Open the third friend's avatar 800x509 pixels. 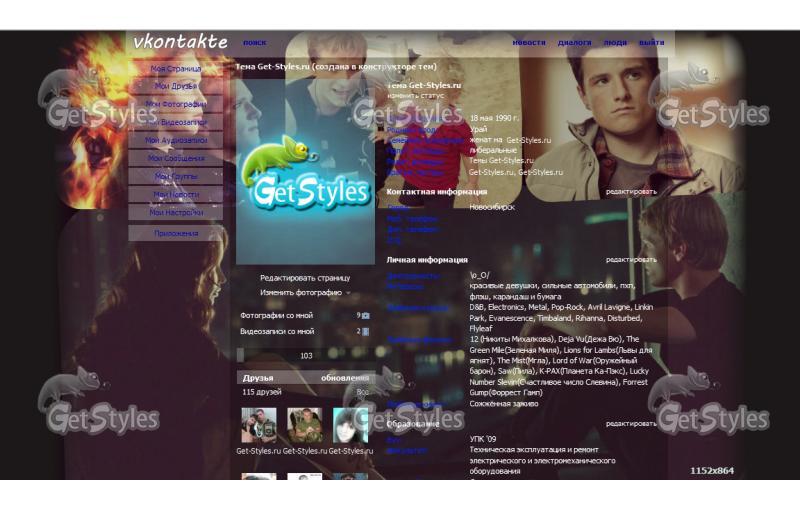350,425
